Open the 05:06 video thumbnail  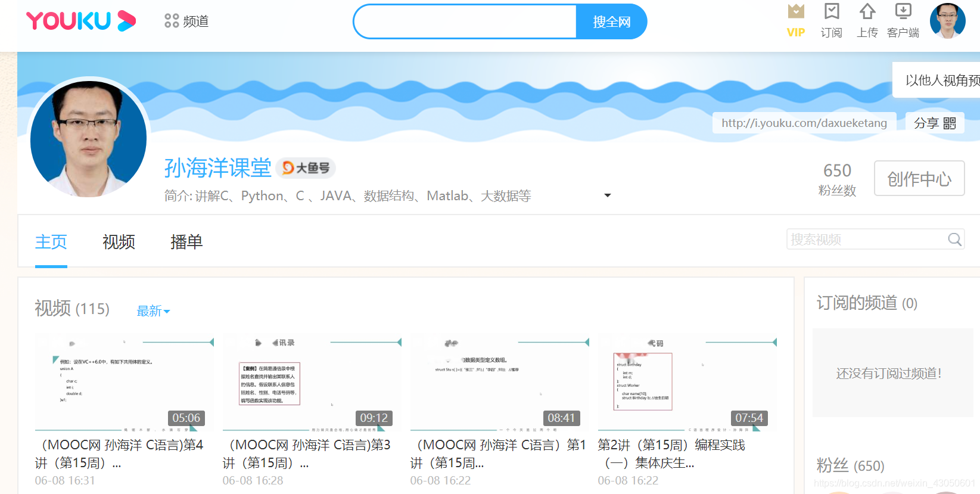click(124, 383)
